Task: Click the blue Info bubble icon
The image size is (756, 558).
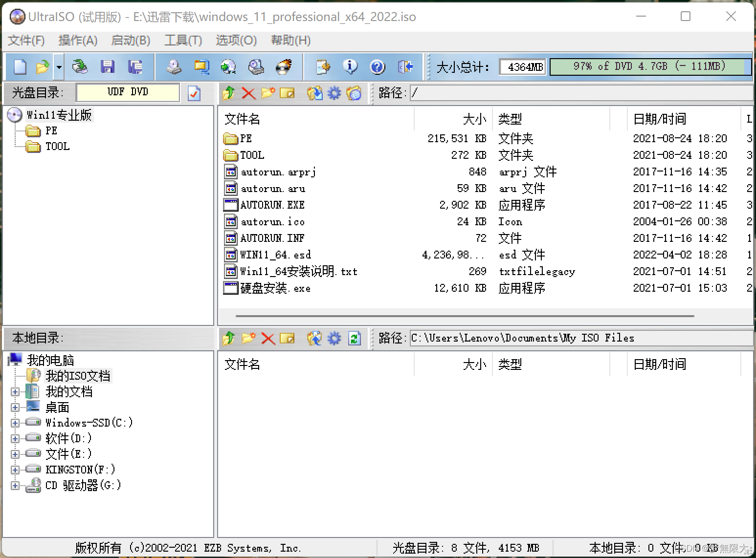Action: 350,66
